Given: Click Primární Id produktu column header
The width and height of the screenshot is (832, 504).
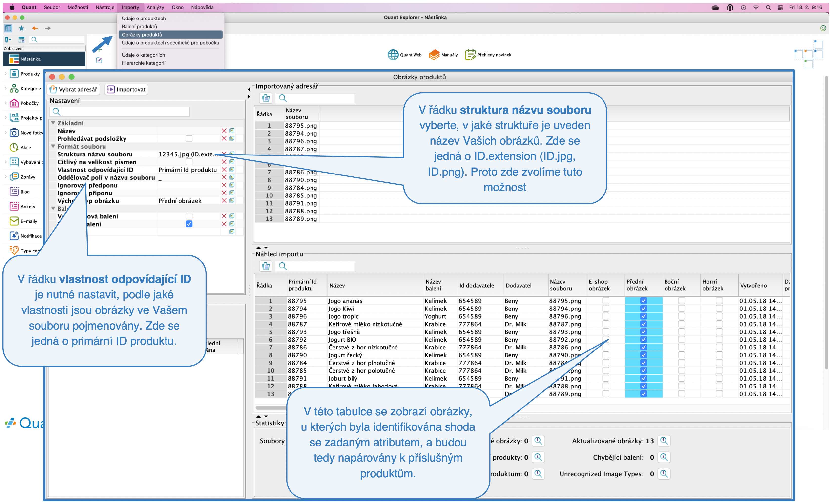Looking at the screenshot, I should 307,285.
